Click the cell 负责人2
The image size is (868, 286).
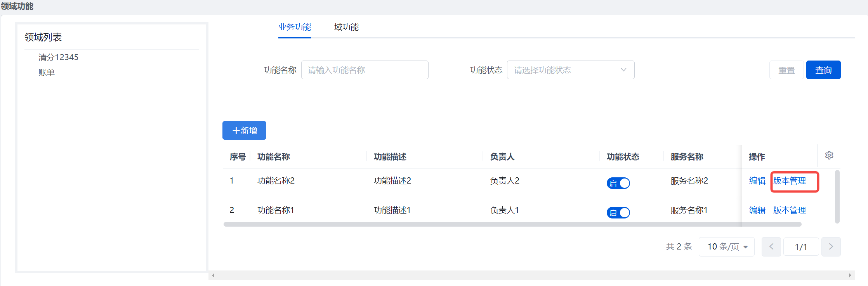coord(505,181)
